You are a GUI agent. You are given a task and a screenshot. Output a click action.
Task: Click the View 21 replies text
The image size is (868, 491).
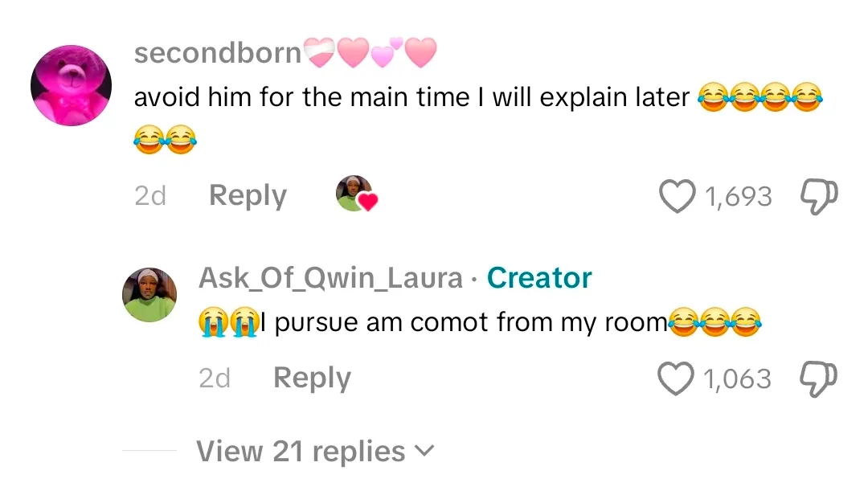301,451
